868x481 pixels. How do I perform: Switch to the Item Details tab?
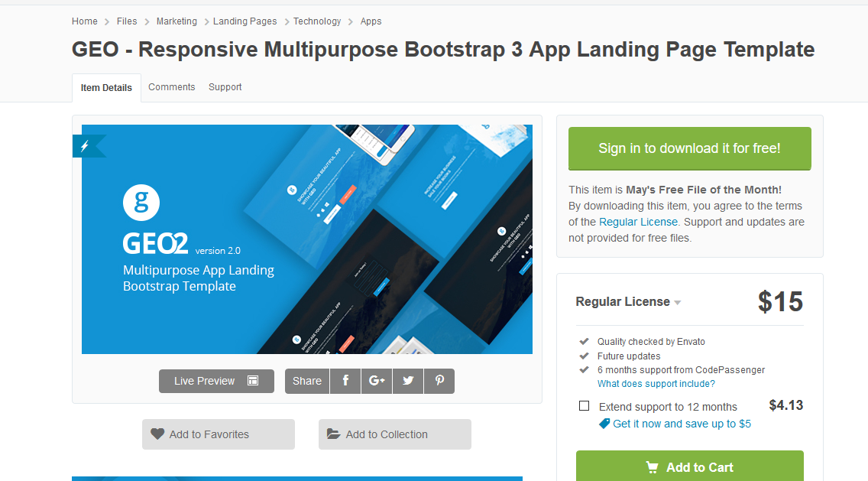click(106, 87)
